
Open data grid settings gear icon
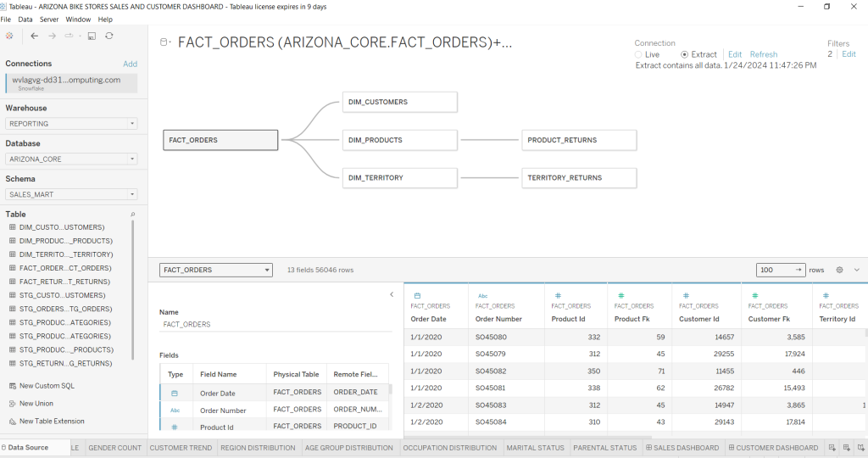839,270
